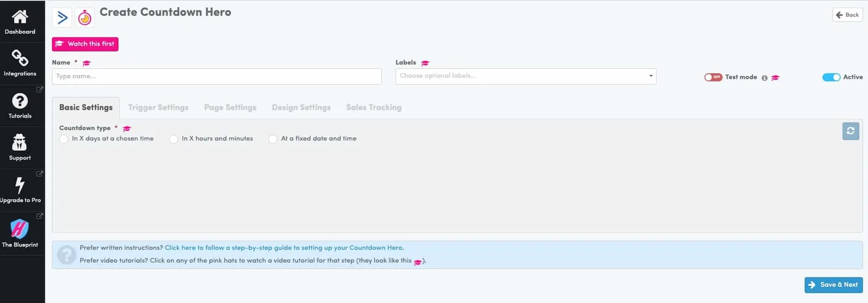
Task: Click the Watch this first button
Action: point(85,44)
